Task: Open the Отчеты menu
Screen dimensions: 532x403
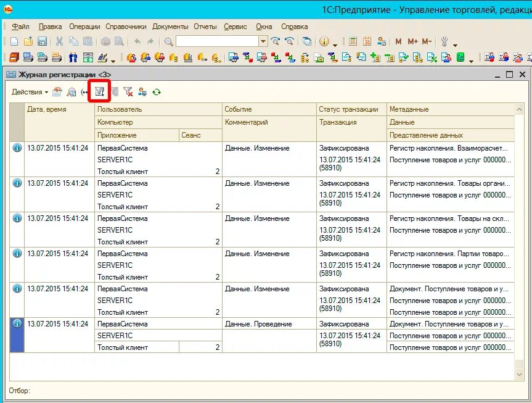Action: 205,27
